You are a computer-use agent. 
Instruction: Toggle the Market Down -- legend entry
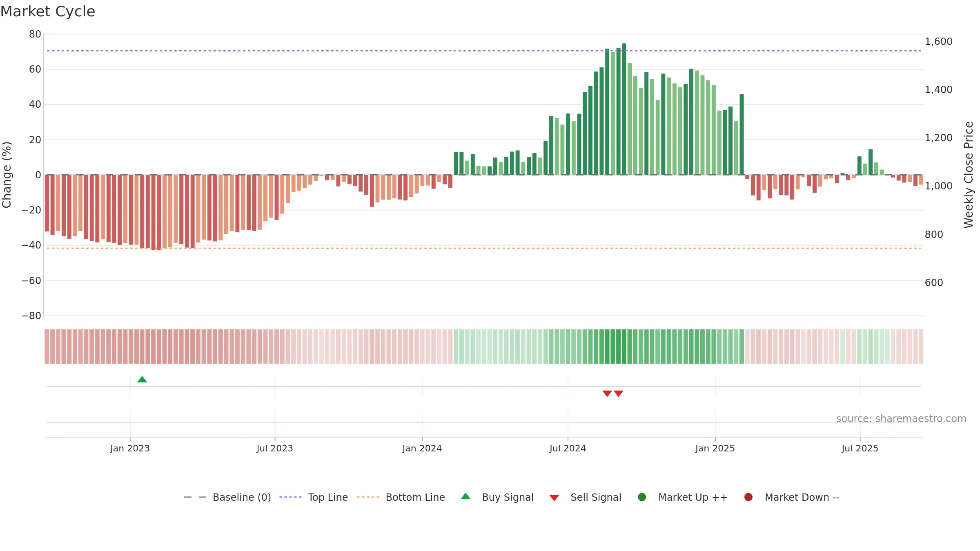(x=792, y=498)
